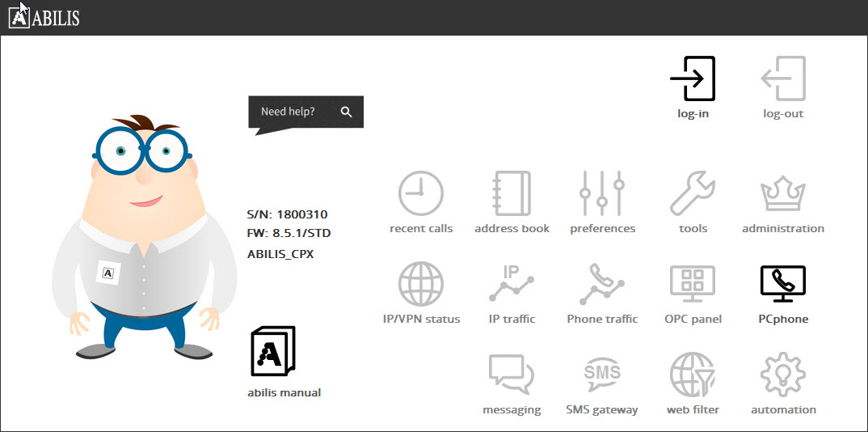Image resolution: width=868 pixels, height=432 pixels.
Task: Open the OPC panel monitor icon
Action: tap(693, 284)
